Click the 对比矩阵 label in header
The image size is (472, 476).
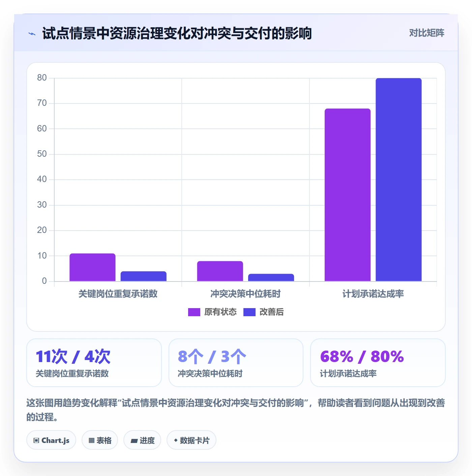426,33
